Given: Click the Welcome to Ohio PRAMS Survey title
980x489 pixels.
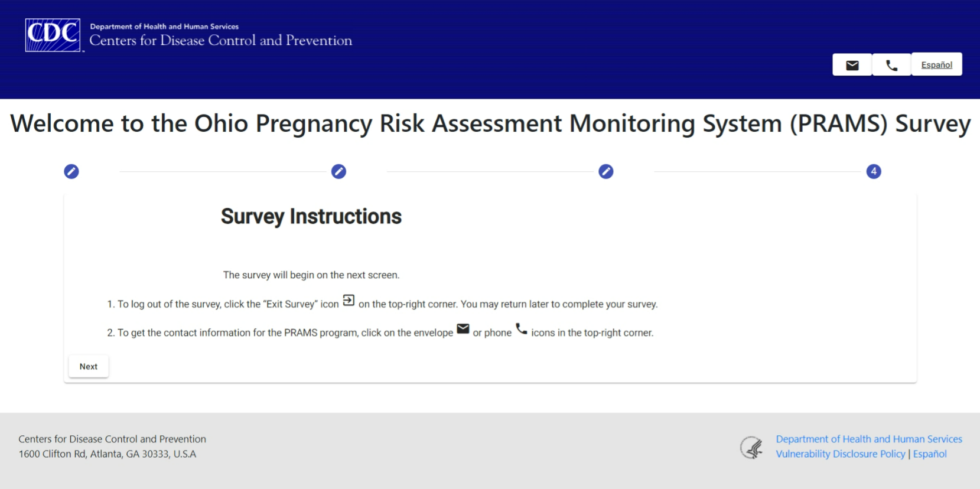Looking at the screenshot, I should click(490, 123).
